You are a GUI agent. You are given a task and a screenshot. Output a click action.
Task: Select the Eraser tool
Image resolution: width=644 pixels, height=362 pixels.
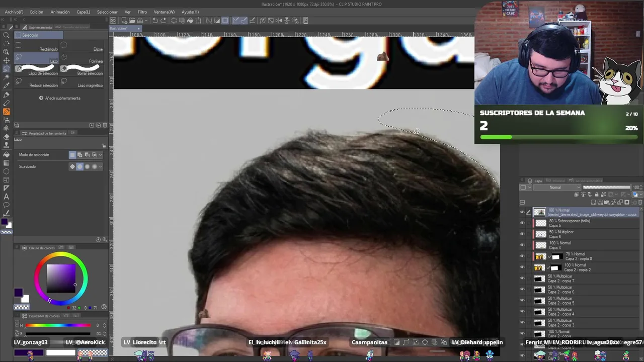click(6, 137)
